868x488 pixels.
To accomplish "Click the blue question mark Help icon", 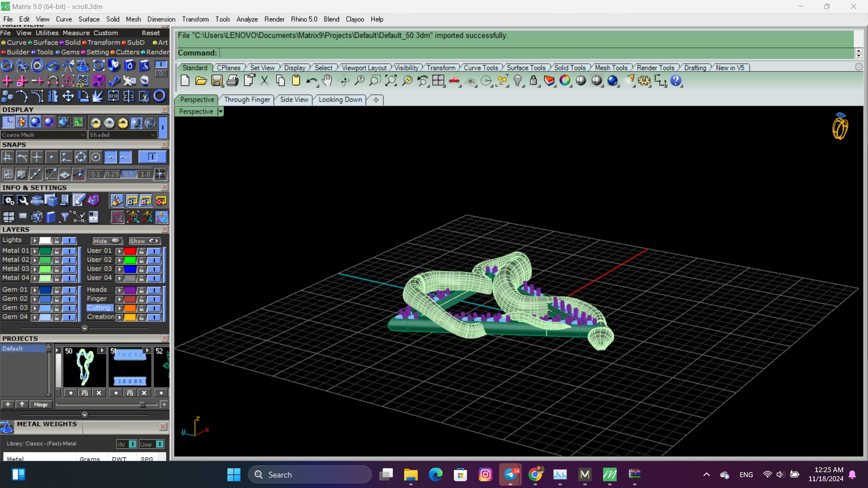I will 675,80.
